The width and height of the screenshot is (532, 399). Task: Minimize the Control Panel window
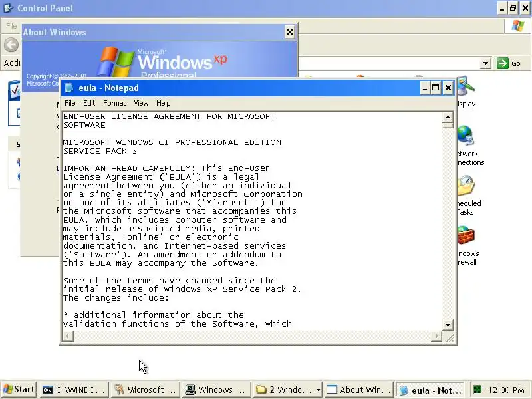[x=502, y=8]
